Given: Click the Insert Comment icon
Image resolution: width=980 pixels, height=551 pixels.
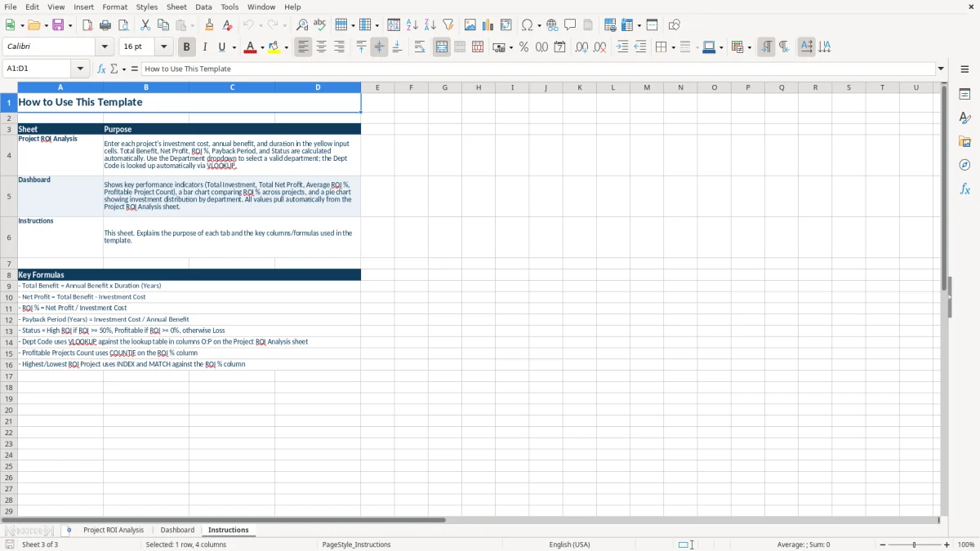Looking at the screenshot, I should click(x=570, y=25).
